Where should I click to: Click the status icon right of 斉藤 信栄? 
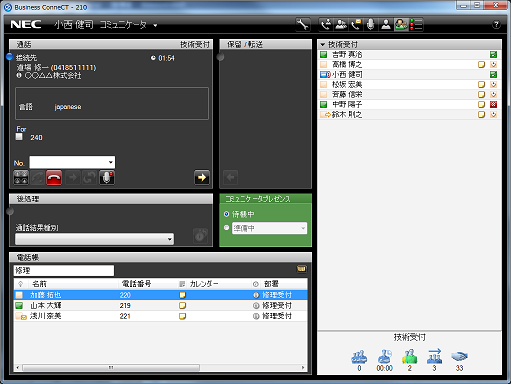tap(494, 95)
